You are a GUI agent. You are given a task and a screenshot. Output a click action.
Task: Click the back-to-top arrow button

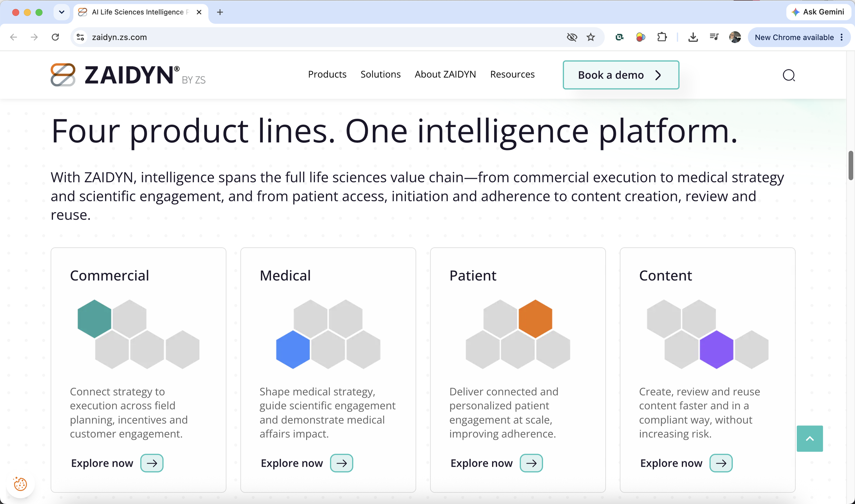pos(810,438)
